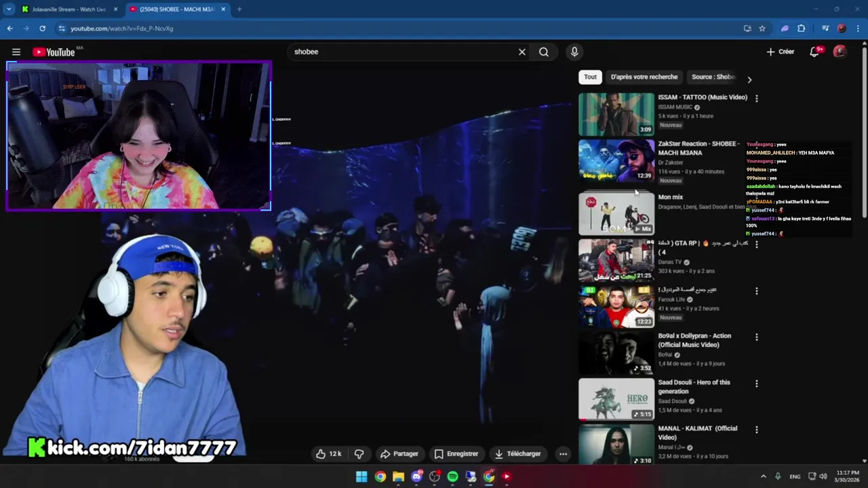
Task: Open OBS Studio from the taskbar
Action: pyautogui.click(x=435, y=476)
